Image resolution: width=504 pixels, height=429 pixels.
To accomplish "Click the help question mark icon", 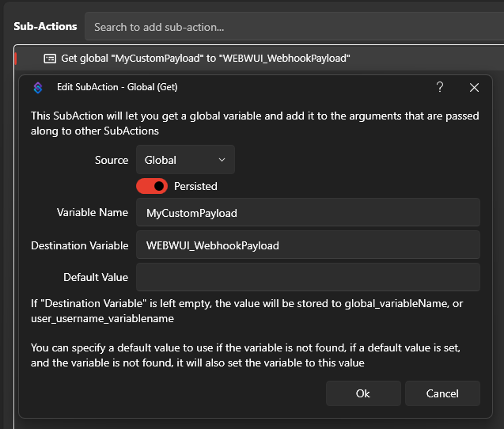I will click(x=440, y=87).
